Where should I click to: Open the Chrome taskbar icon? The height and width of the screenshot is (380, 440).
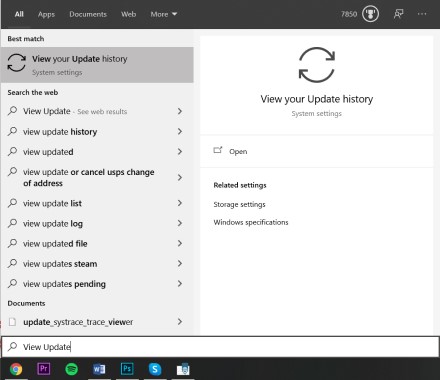pyautogui.click(x=16, y=369)
